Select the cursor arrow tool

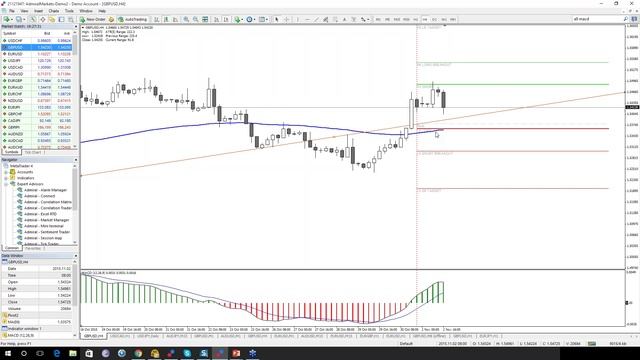[x=277, y=19]
